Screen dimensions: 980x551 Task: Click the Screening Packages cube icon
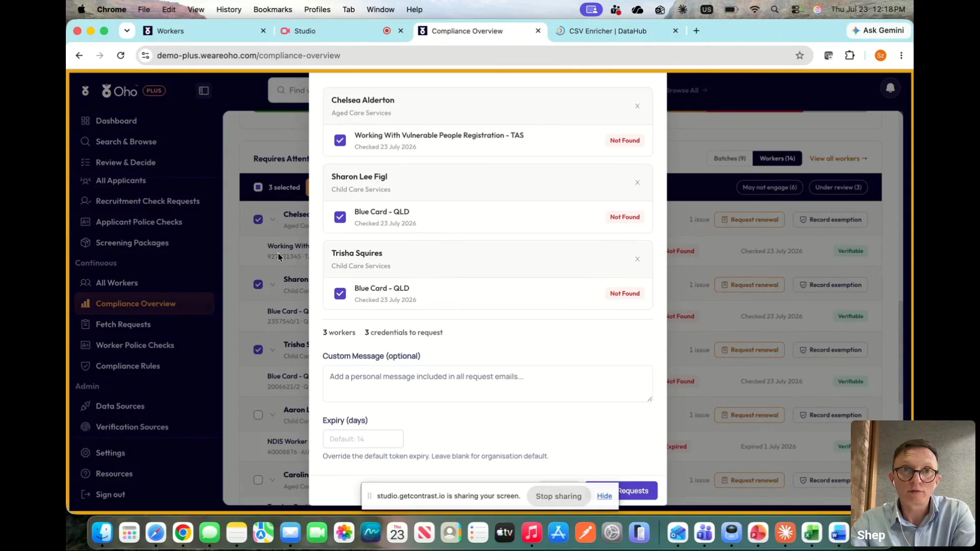tap(85, 242)
